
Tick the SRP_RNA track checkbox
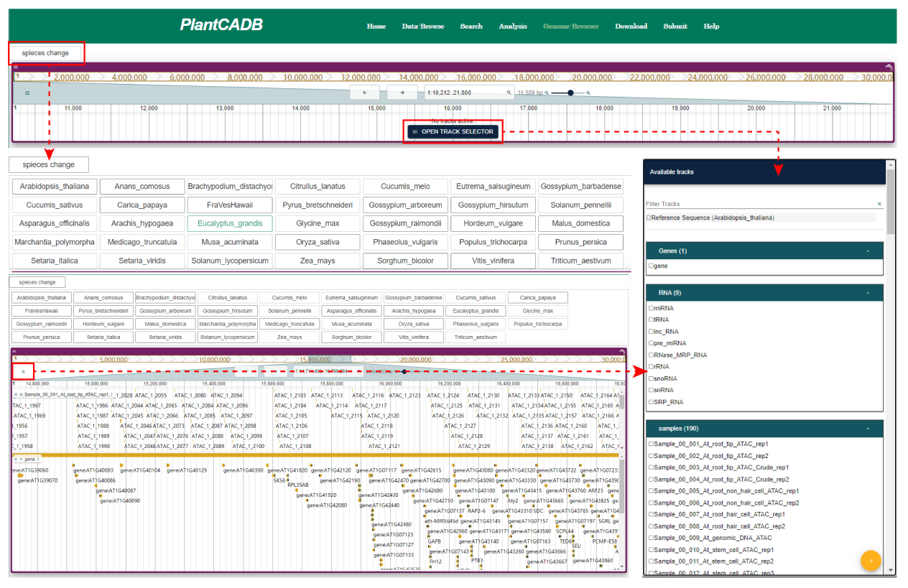[x=651, y=402]
